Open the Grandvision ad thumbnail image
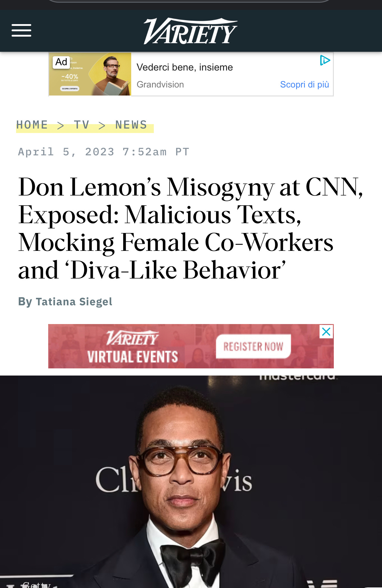Viewport: 382px width, 588px height. [90, 74]
